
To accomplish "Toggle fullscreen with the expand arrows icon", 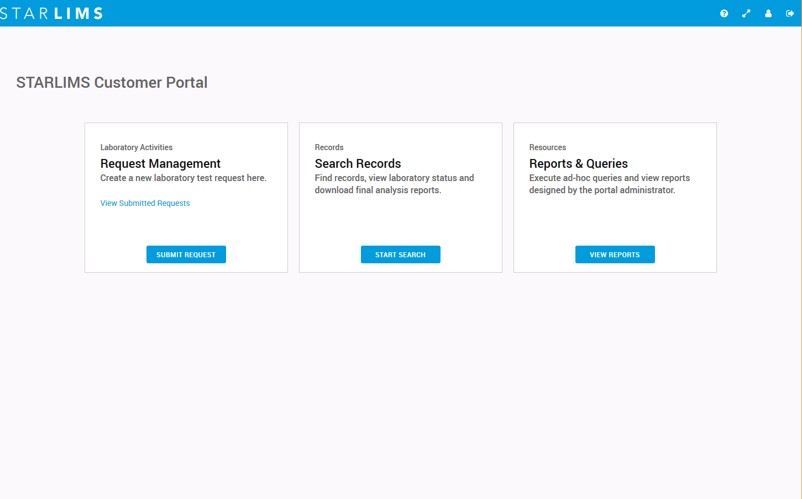I will tap(746, 14).
